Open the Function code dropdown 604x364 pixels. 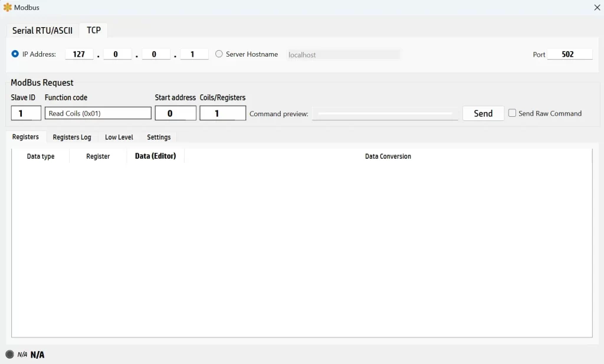pos(98,113)
